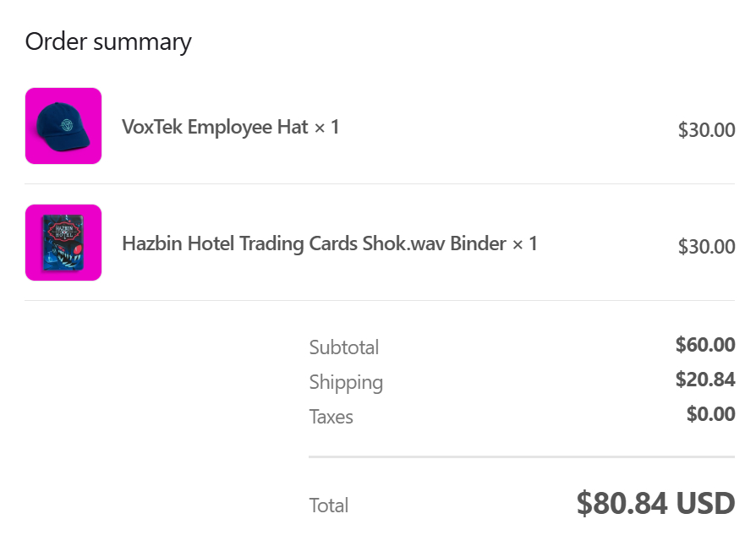Click the Shok.wav Binder product thumbnail

[63, 243]
